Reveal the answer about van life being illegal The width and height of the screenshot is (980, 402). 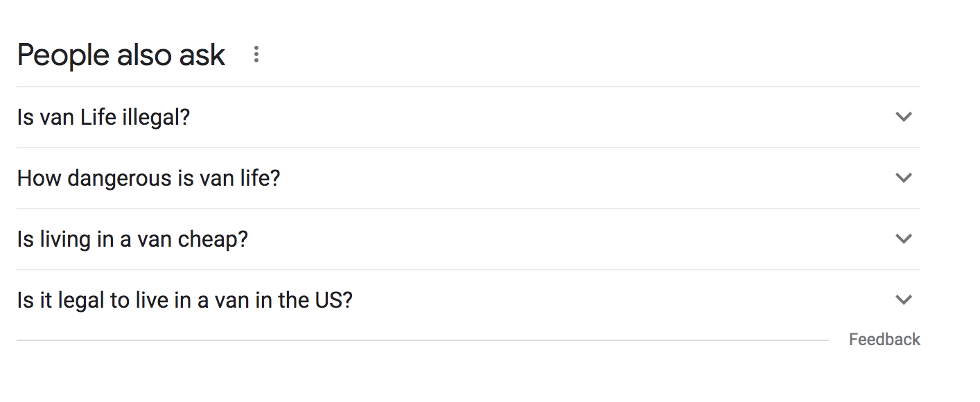point(103,117)
